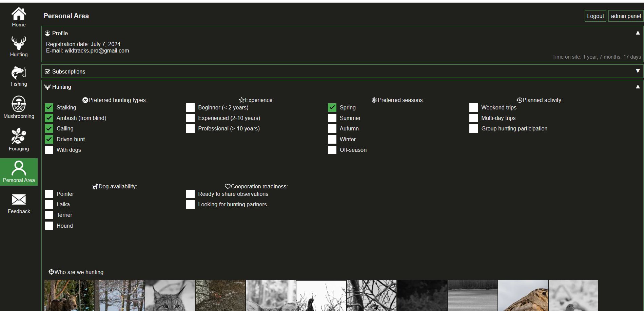Screen dimensions: 644x311
Task: Click the E-mail wildtracks.pro@gmail.com text
Action: click(87, 50)
